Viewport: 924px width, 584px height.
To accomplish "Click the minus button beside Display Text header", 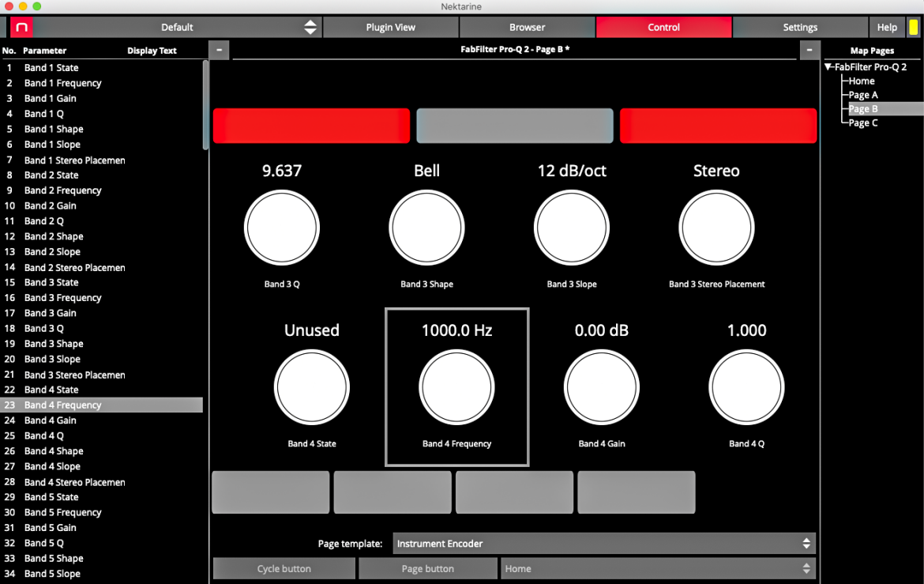I will 220,50.
